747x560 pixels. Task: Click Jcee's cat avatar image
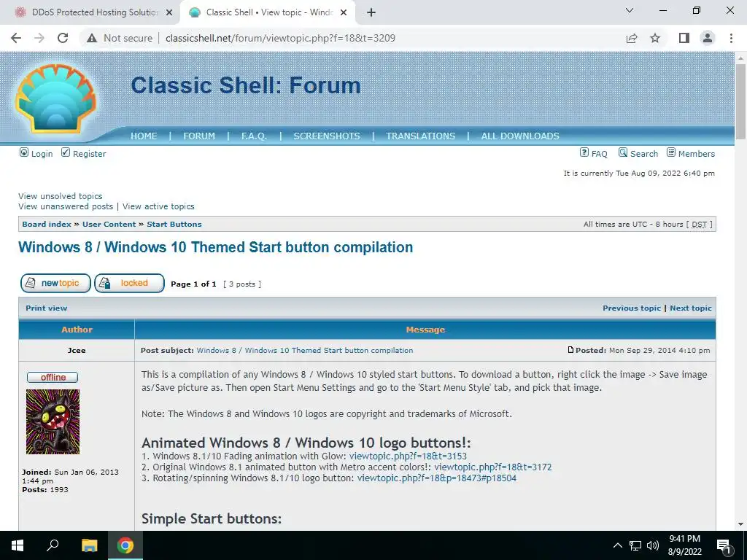(53, 422)
